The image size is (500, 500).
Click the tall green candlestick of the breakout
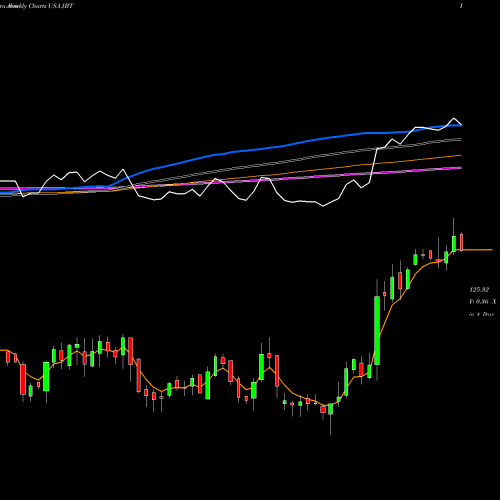pos(377,330)
